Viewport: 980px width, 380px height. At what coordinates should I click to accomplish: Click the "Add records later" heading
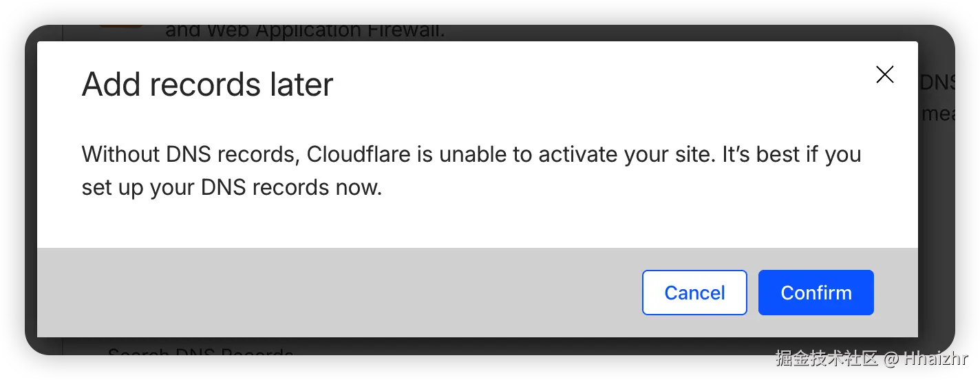[x=207, y=85]
